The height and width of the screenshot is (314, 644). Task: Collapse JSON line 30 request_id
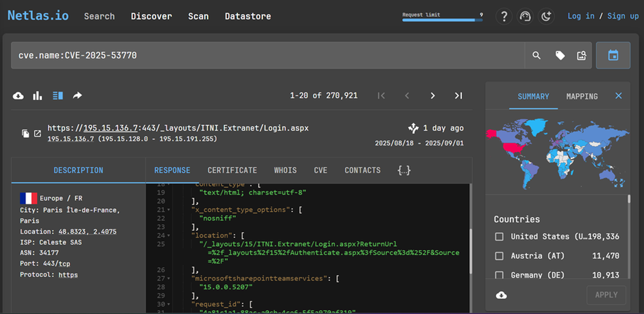click(169, 304)
